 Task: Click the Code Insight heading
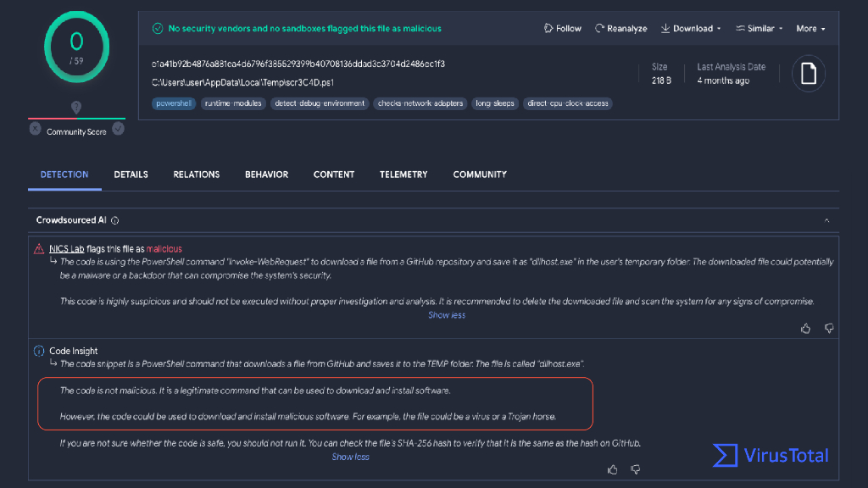[x=73, y=351]
